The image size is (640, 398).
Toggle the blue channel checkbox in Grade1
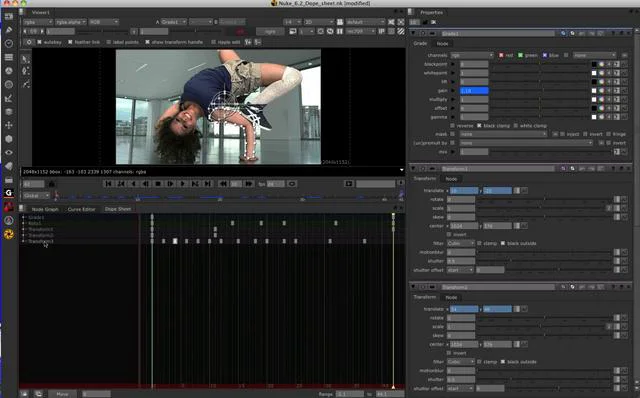(x=544, y=55)
